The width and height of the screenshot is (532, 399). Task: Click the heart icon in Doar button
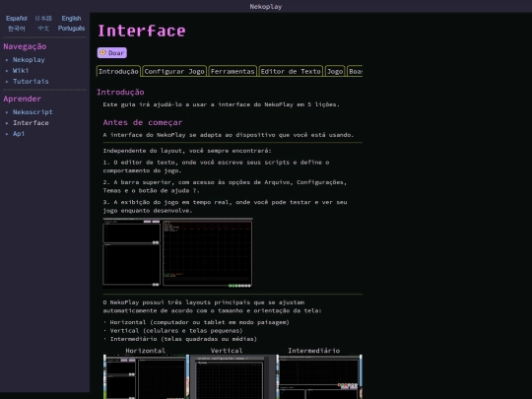click(102, 53)
